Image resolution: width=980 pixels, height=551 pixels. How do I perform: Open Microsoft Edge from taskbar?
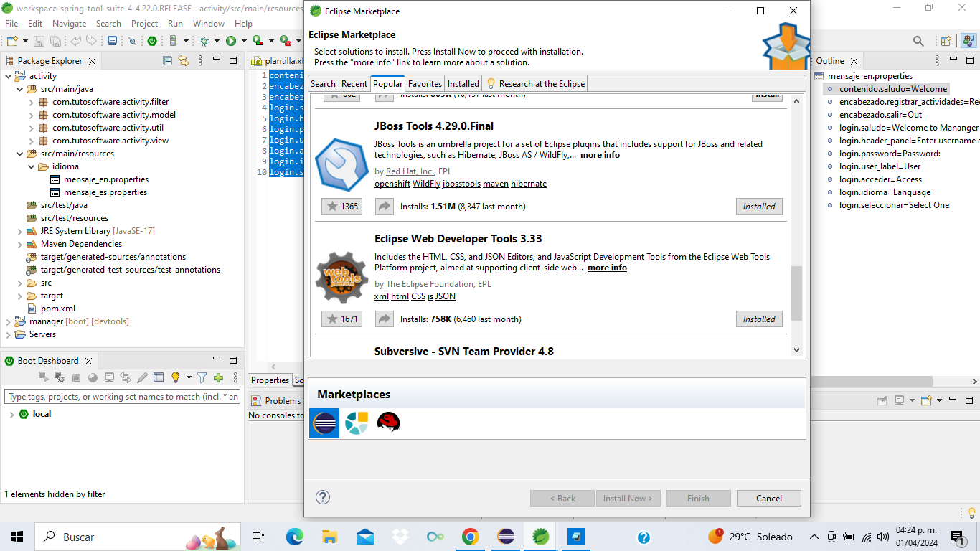295,537
